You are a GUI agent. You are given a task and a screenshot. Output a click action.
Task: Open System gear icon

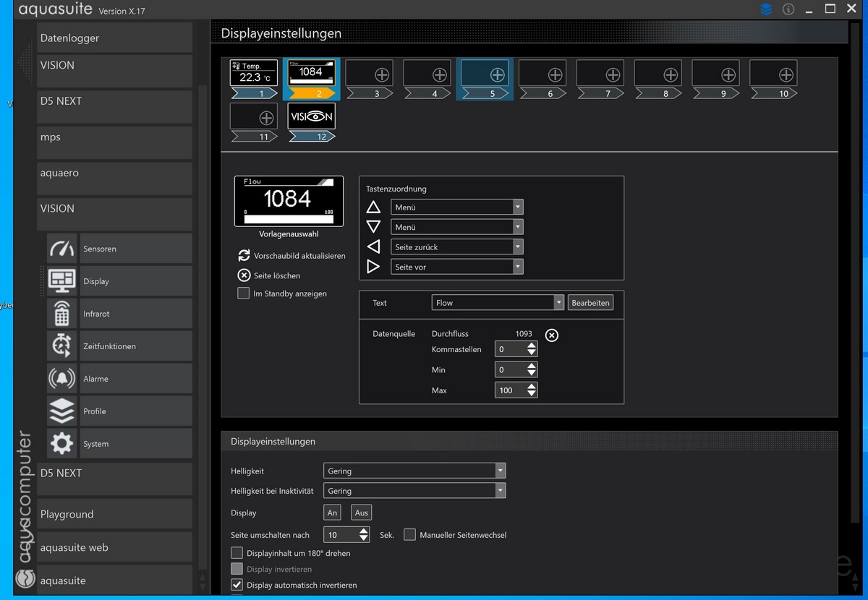coord(61,444)
